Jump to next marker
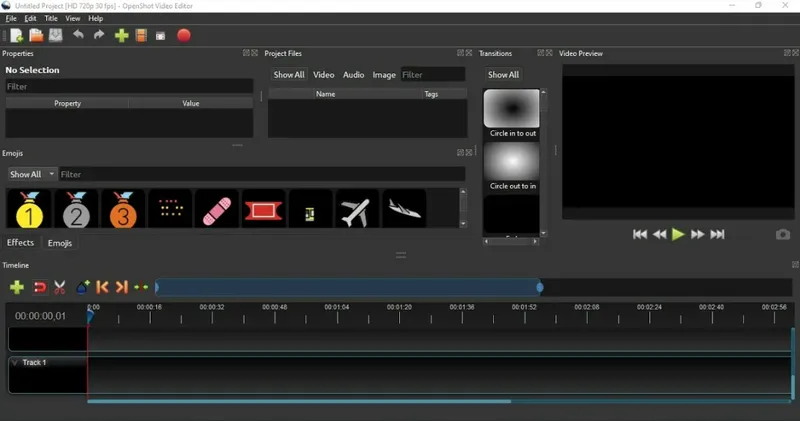The height and width of the screenshot is (421, 800). click(121, 287)
